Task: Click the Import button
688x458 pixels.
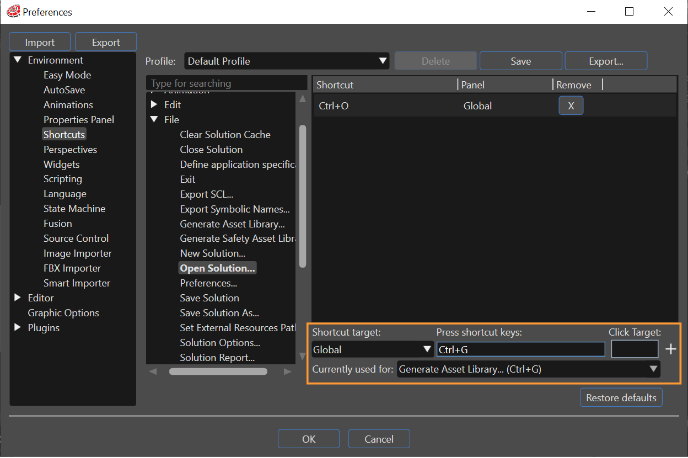Action: (x=40, y=42)
